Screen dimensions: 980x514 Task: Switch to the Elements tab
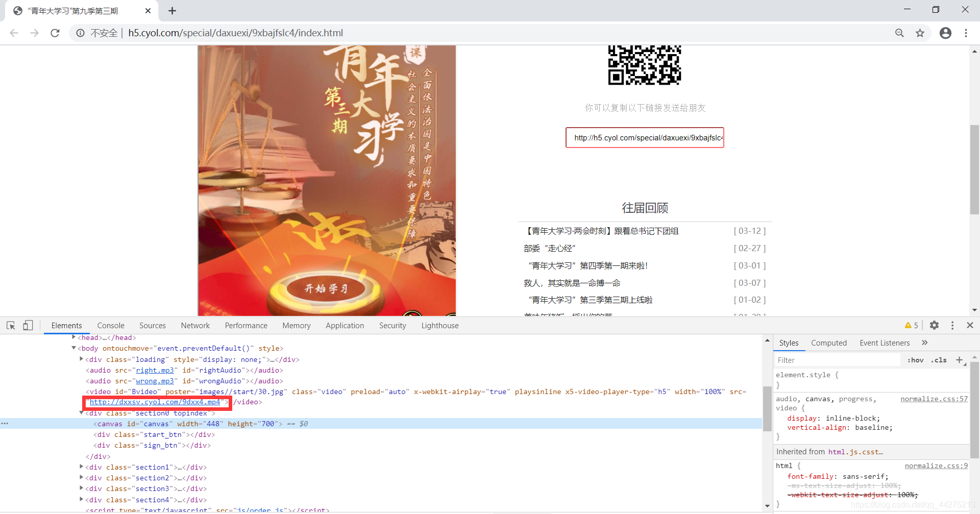(x=66, y=326)
